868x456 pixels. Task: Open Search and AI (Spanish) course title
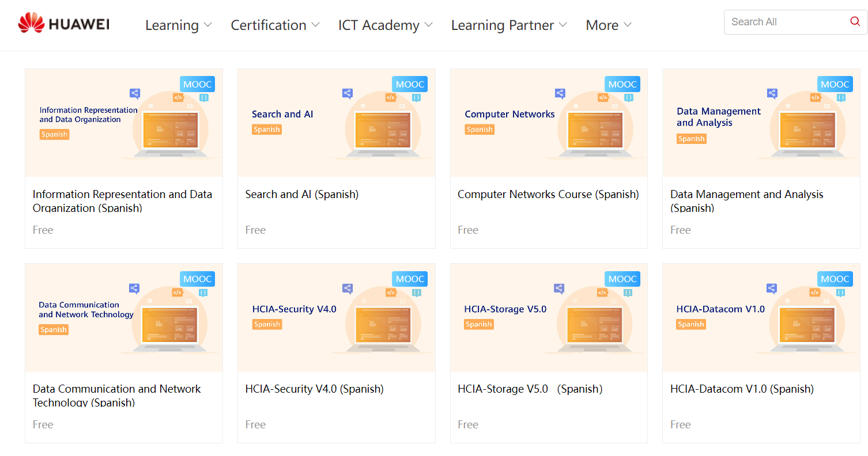coord(301,195)
